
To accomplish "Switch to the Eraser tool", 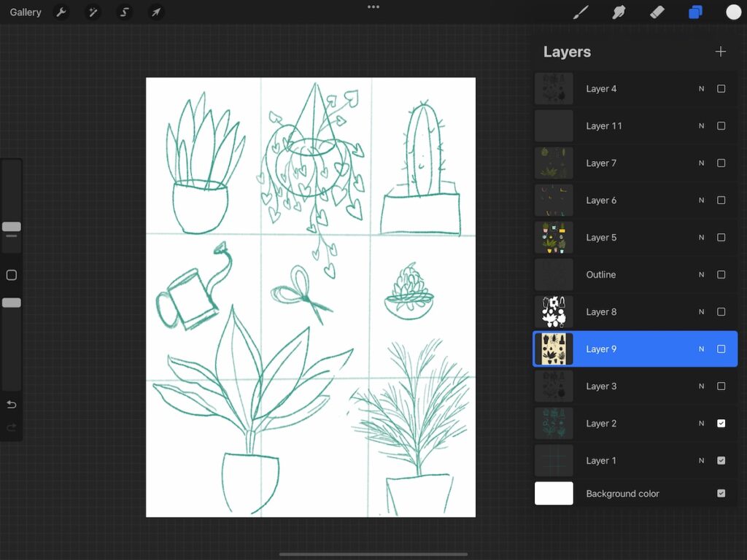I will click(x=655, y=12).
